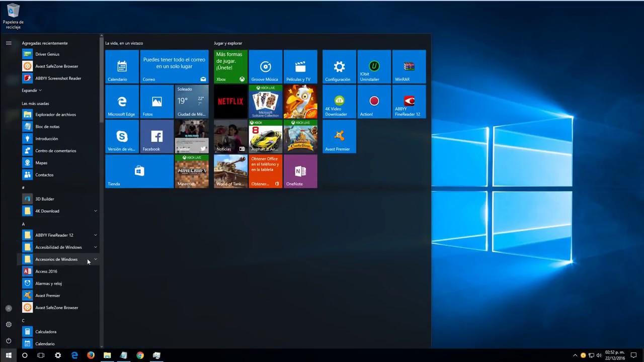644x362 pixels.
Task: Open the user account button in Start
Action: coord(9,308)
